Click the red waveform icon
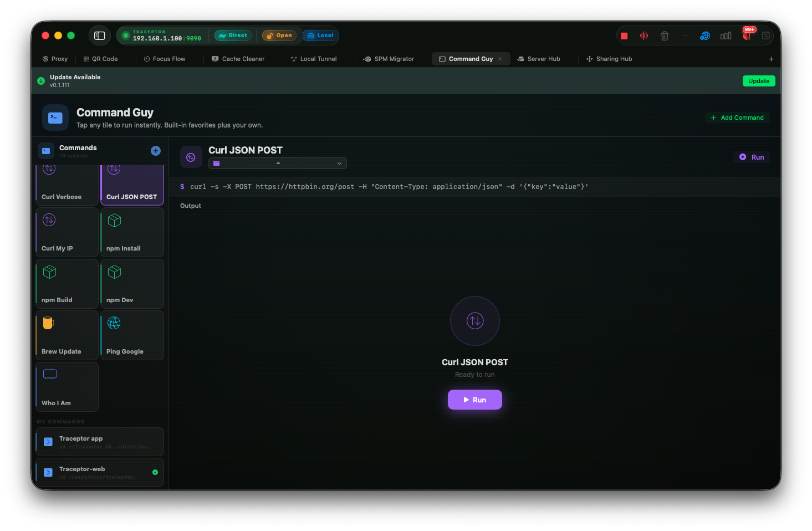The height and width of the screenshot is (531, 812). pos(644,35)
